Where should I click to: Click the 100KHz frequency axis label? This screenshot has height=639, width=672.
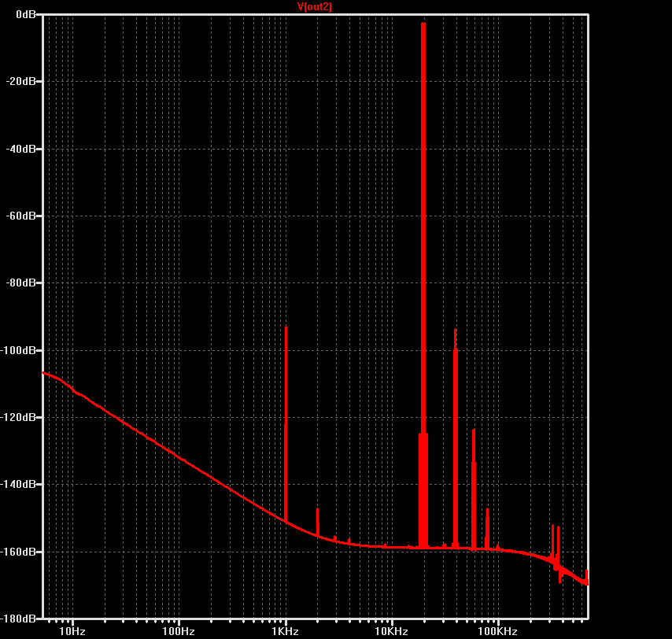point(497,631)
